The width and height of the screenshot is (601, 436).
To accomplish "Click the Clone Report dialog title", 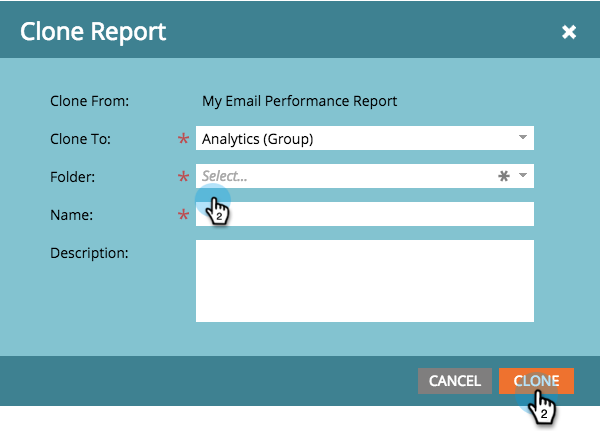I will click(x=93, y=32).
